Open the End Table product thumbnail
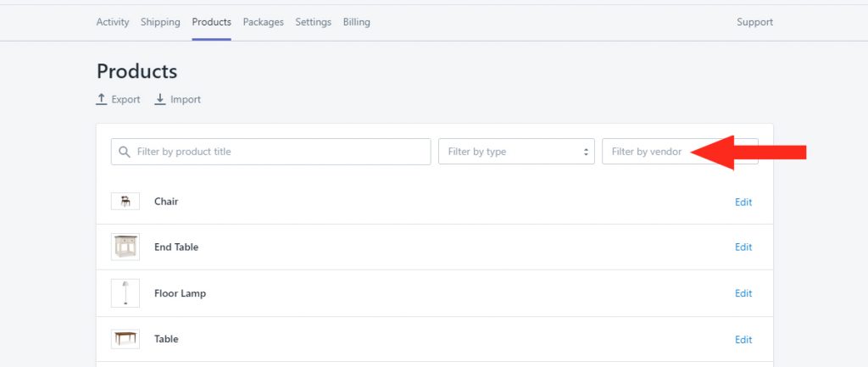The image size is (868, 367). pos(125,247)
